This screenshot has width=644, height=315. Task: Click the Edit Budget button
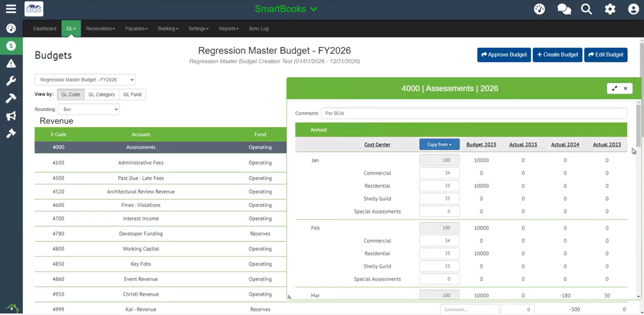(606, 54)
